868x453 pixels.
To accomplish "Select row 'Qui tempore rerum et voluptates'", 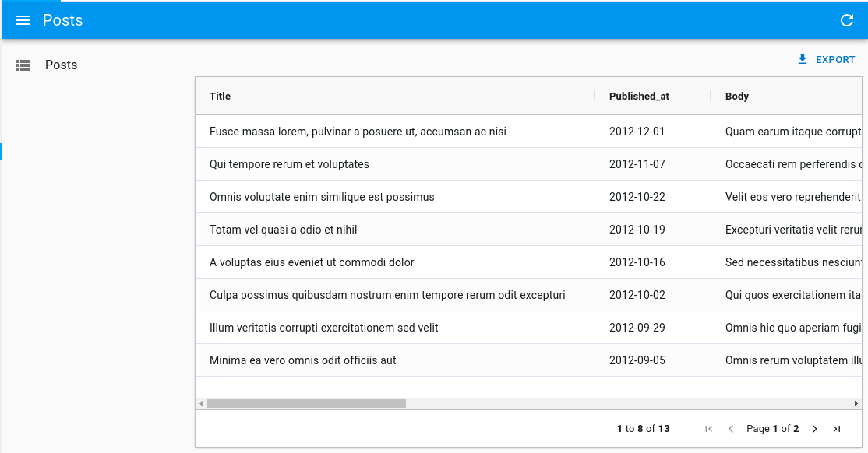I will (289, 164).
